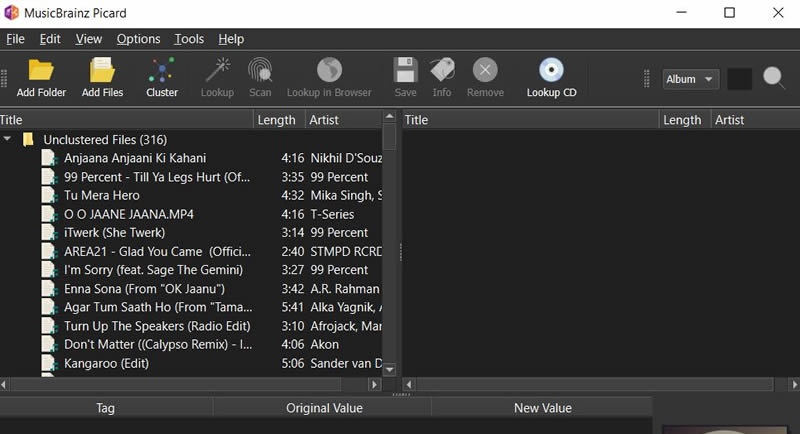Click the Scan fingerprint icon

260,70
